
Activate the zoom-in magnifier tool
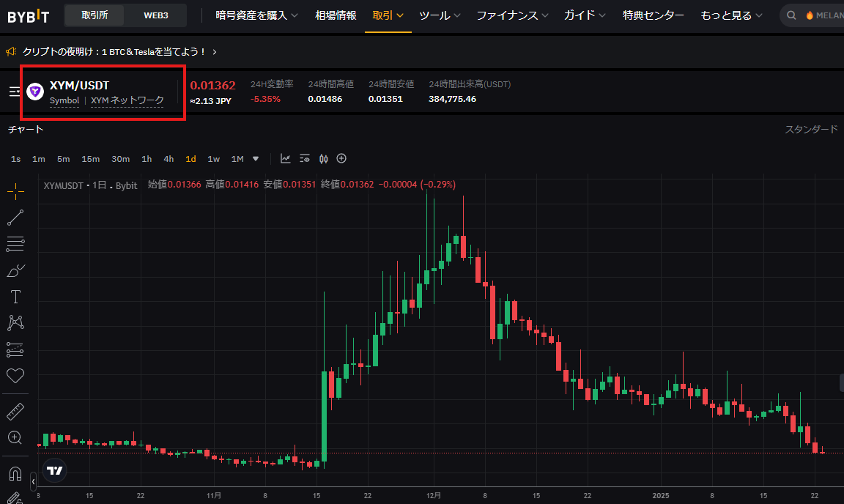[15, 438]
